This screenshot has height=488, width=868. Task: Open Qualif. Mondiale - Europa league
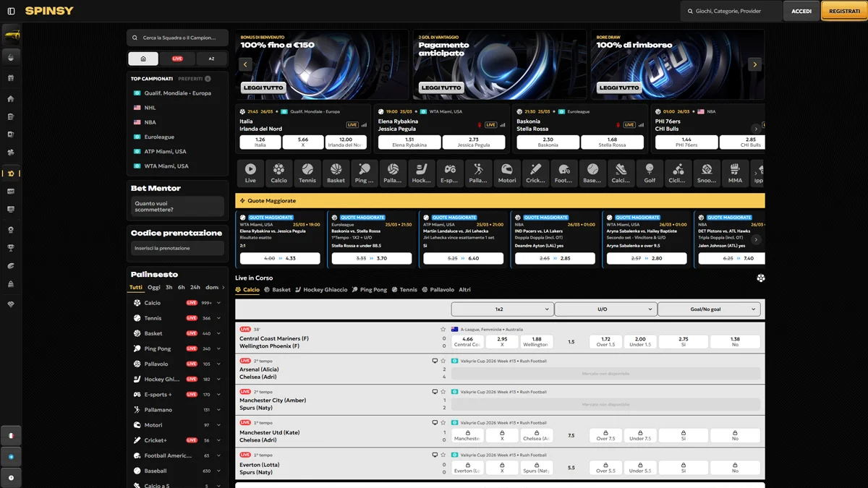pos(176,93)
